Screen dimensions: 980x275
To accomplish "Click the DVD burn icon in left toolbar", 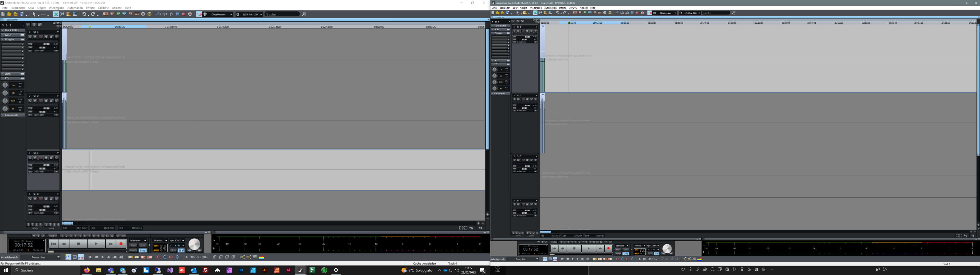I will click(x=150, y=14).
